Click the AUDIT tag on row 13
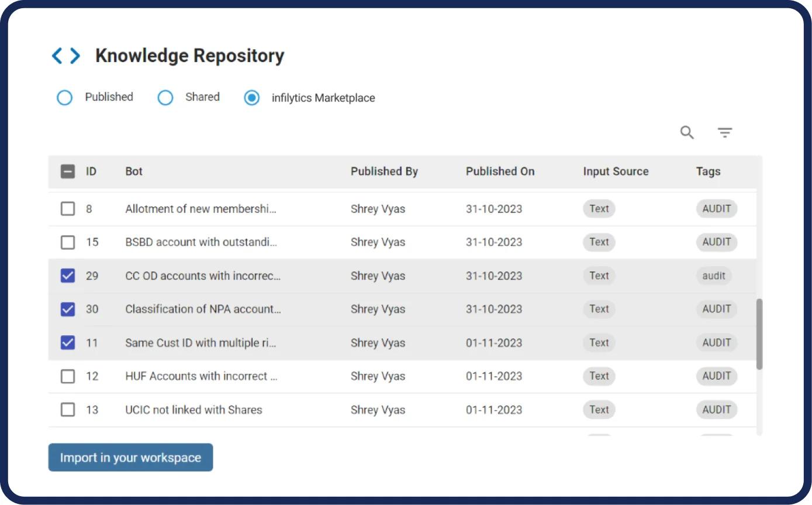The width and height of the screenshot is (812, 505). [x=717, y=410]
